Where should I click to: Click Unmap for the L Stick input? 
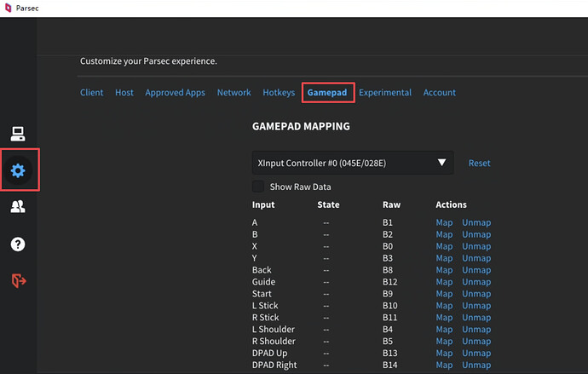(476, 306)
